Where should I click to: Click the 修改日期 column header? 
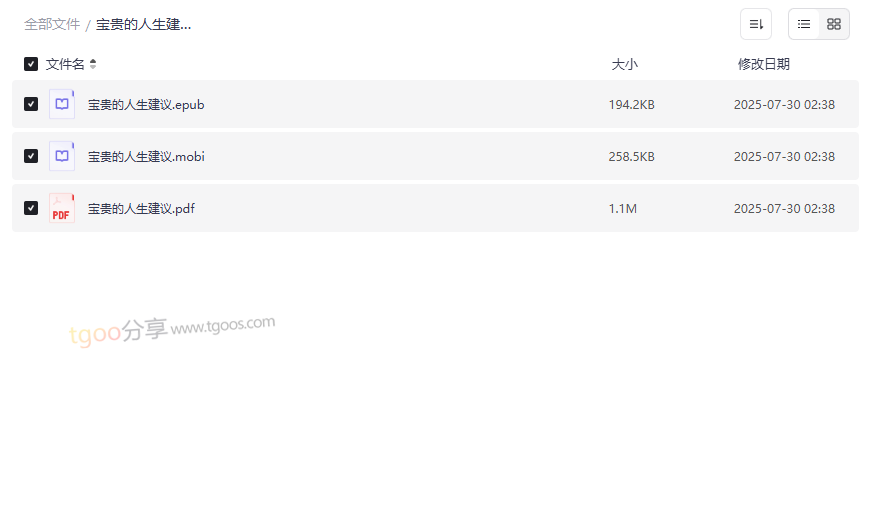763,64
